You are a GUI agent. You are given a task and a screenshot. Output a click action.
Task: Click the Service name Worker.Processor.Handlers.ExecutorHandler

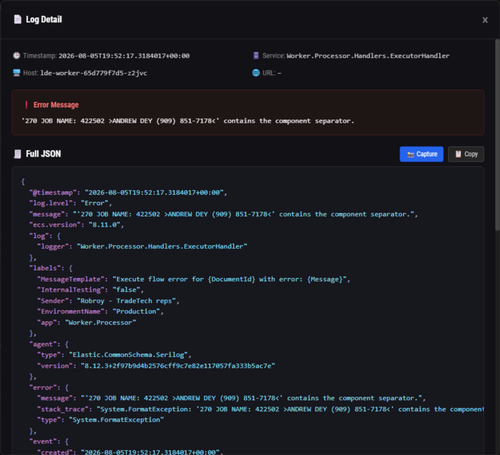368,56
